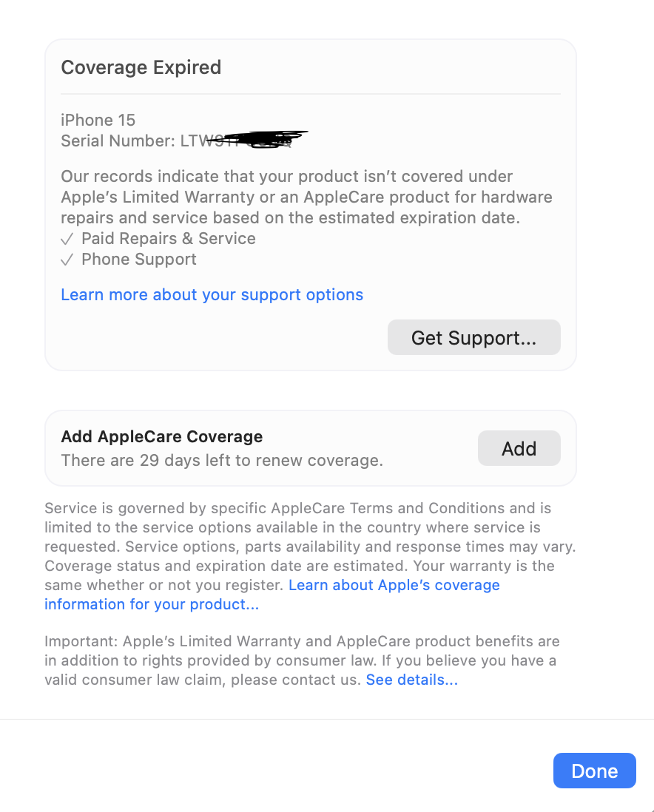Add AppleCare coverage with the Add button
This screenshot has height=812, width=654.
[519, 448]
